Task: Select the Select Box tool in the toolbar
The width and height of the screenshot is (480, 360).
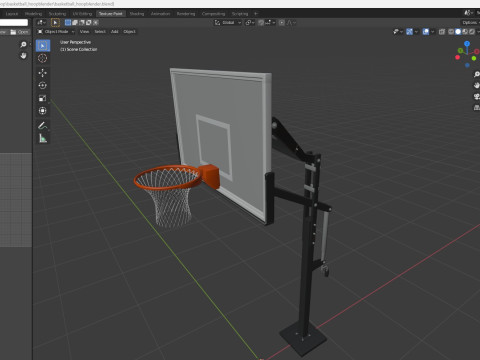Action: point(43,45)
